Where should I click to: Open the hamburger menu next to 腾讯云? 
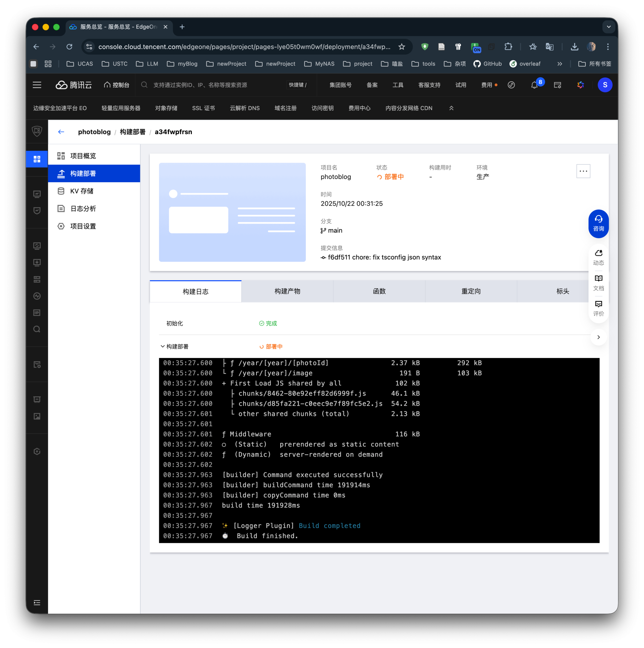click(37, 85)
